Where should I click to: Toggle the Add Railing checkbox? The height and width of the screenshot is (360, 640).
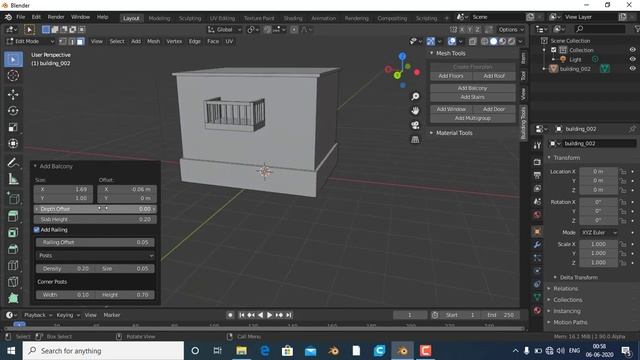[37, 230]
